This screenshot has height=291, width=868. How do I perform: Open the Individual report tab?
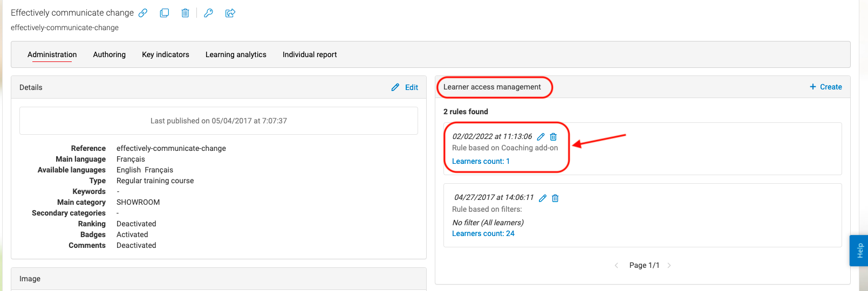coord(310,54)
